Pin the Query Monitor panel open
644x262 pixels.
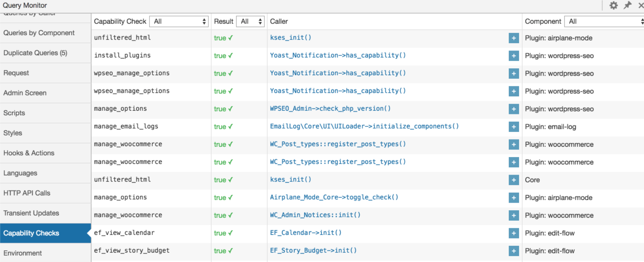tap(627, 5)
